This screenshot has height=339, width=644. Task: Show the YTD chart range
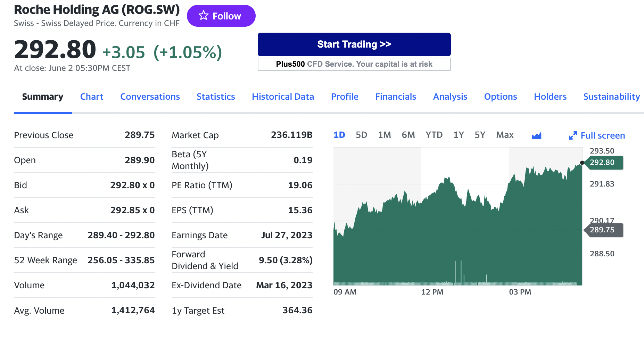coord(434,135)
